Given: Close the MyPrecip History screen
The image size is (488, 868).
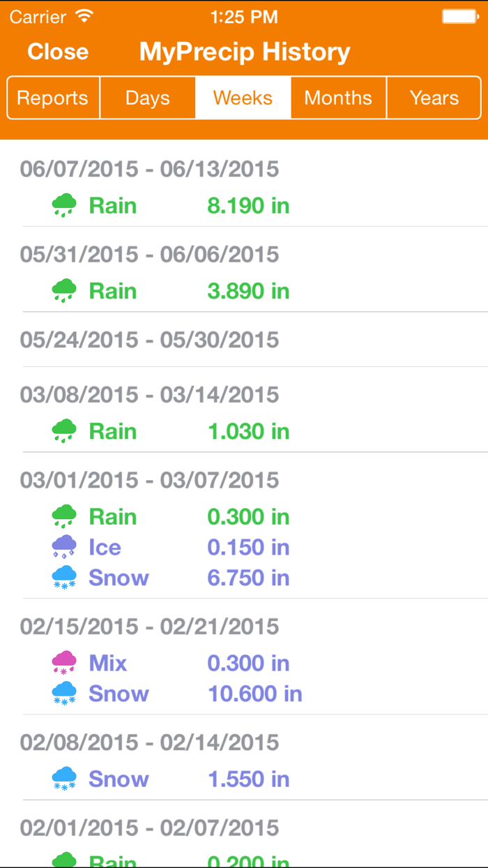Looking at the screenshot, I should pos(58,52).
